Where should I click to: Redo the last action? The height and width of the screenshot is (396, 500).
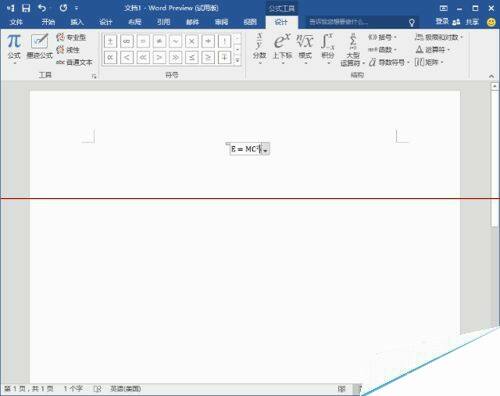[x=63, y=8]
